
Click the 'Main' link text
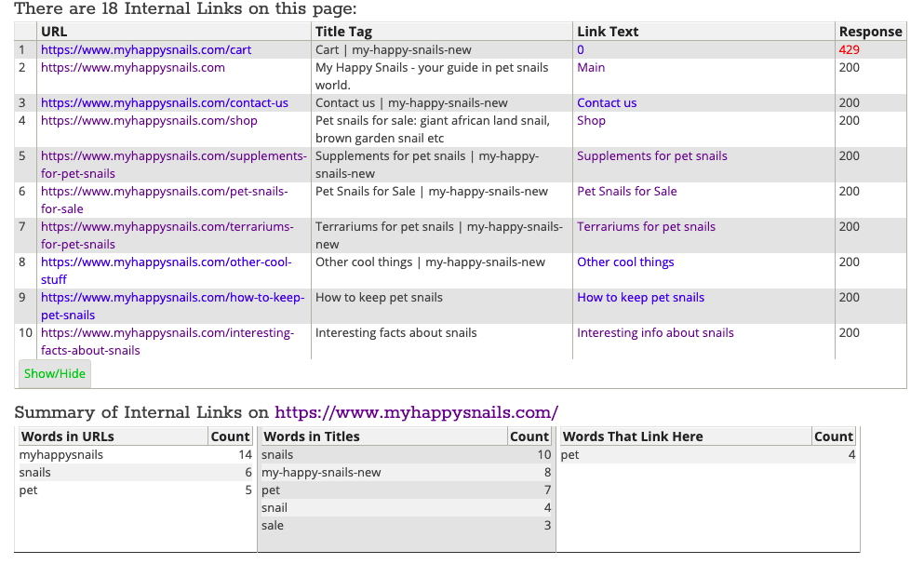click(x=591, y=67)
